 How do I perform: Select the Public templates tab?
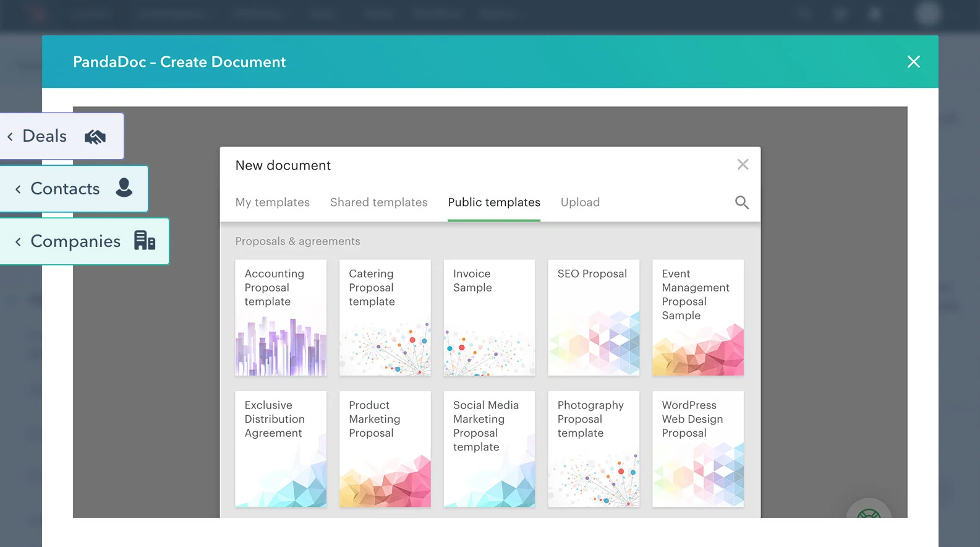(x=494, y=202)
